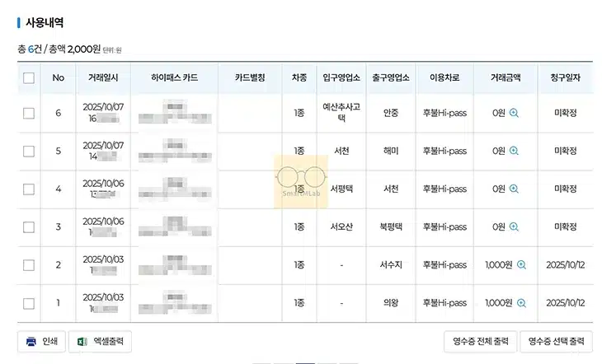This screenshot has width=602, height=364.
Task: Click the 거래금액 column header
Action: pyautogui.click(x=506, y=78)
